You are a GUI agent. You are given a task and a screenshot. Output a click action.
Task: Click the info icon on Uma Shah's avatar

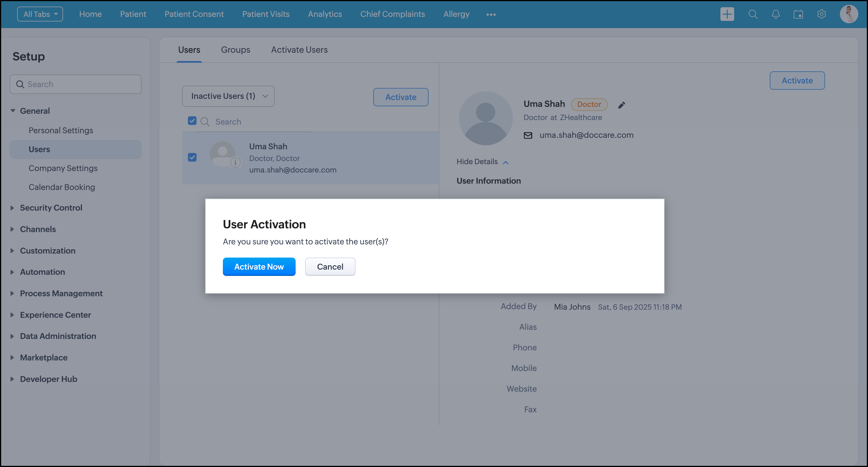pos(235,162)
